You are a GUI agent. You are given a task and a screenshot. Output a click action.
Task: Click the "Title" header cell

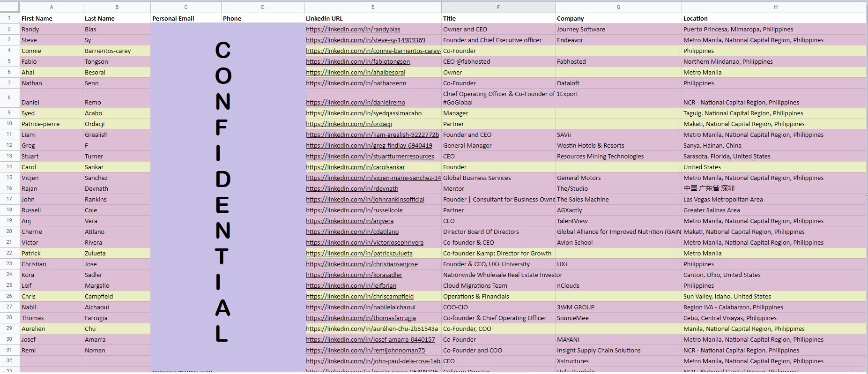click(x=498, y=18)
